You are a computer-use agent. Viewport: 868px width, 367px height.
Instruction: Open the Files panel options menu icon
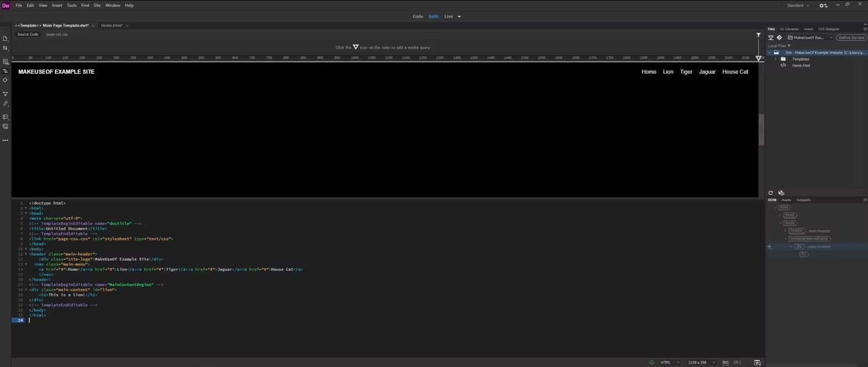pyautogui.click(x=865, y=28)
